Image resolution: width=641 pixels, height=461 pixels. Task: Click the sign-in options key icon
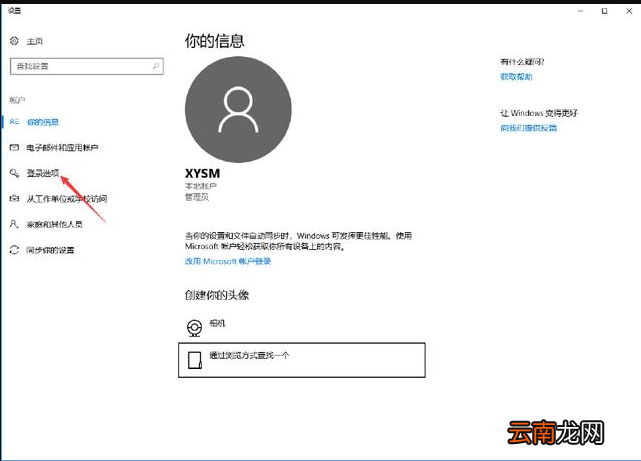[14, 173]
